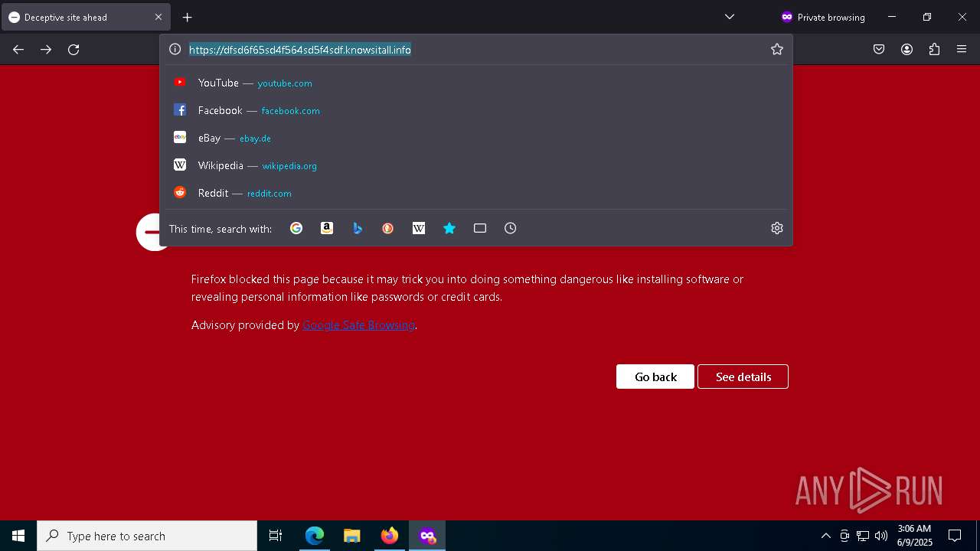980x551 pixels.
Task: Search this time with Google
Action: 296,228
